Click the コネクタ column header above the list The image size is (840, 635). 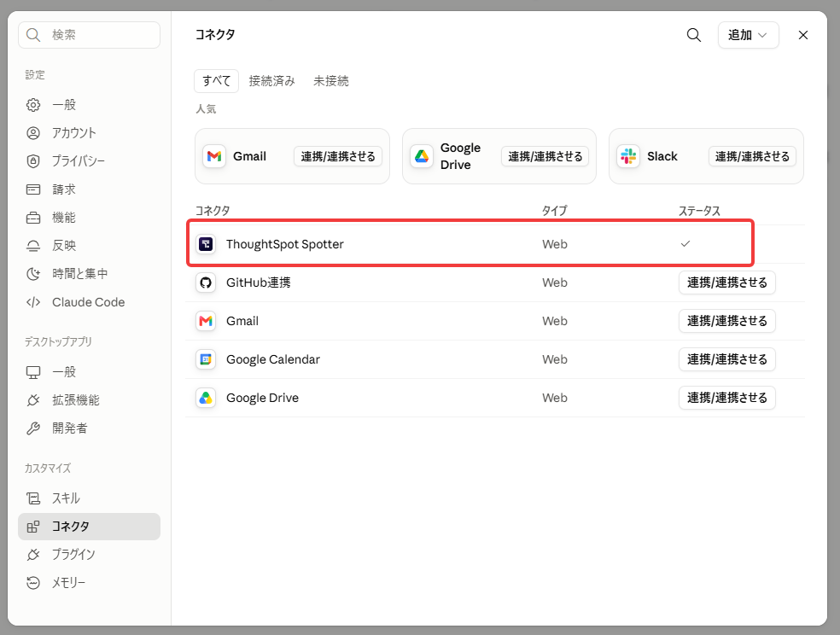pos(213,211)
